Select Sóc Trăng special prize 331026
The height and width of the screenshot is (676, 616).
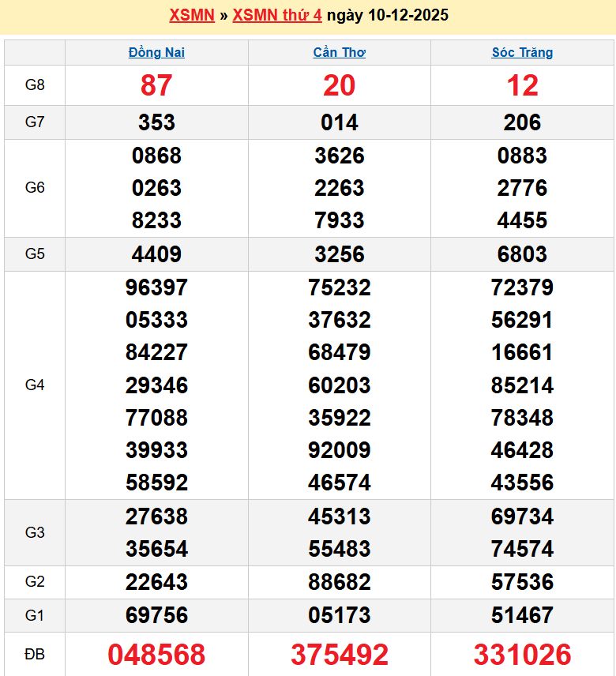click(522, 655)
